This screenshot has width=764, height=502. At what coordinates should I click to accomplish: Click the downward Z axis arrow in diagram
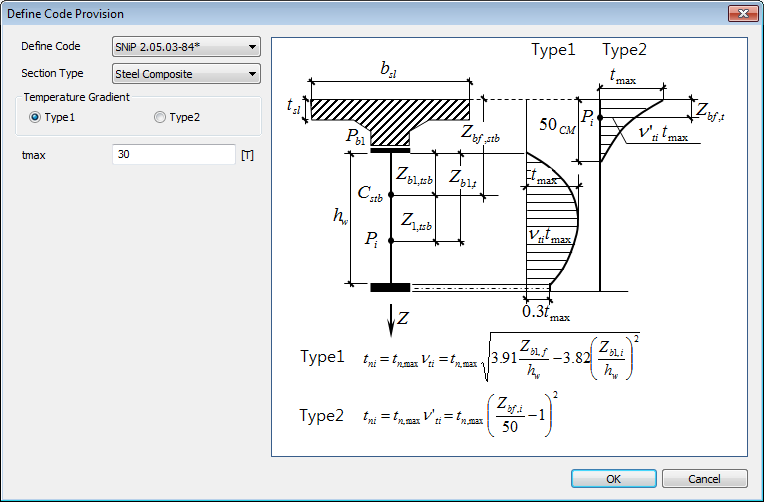(x=391, y=317)
